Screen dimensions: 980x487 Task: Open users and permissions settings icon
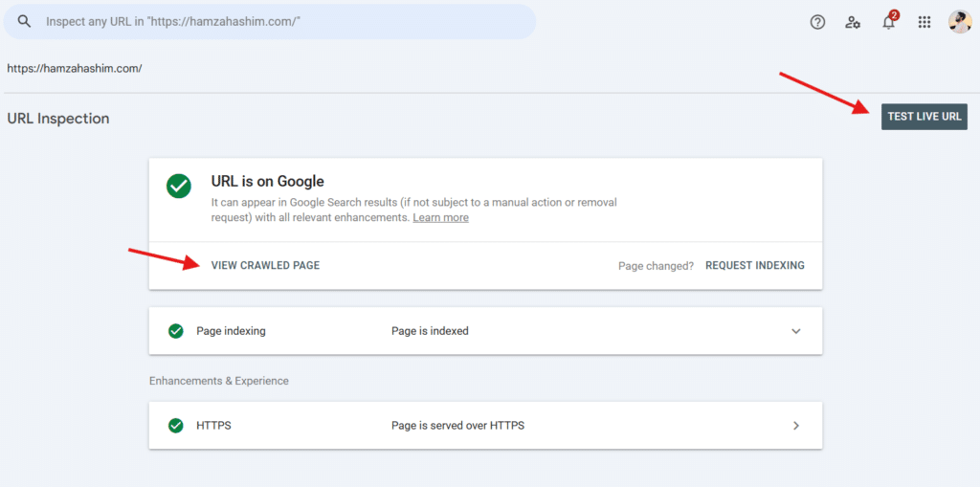853,23
